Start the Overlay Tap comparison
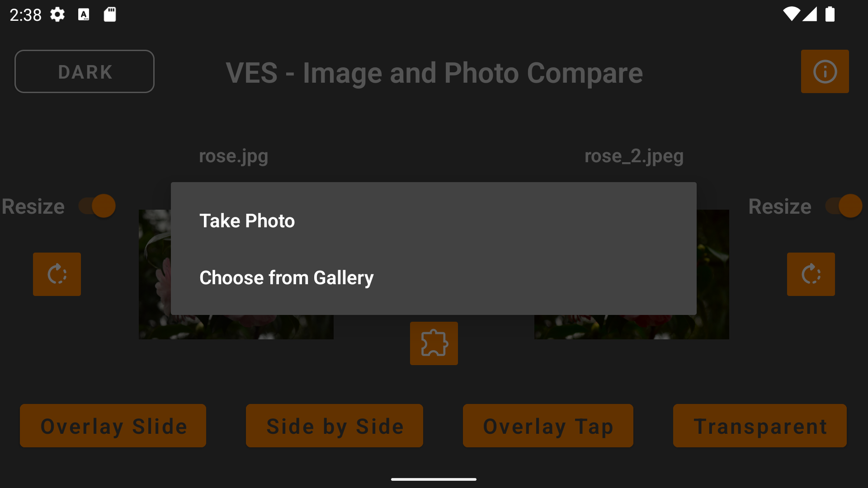 548,426
